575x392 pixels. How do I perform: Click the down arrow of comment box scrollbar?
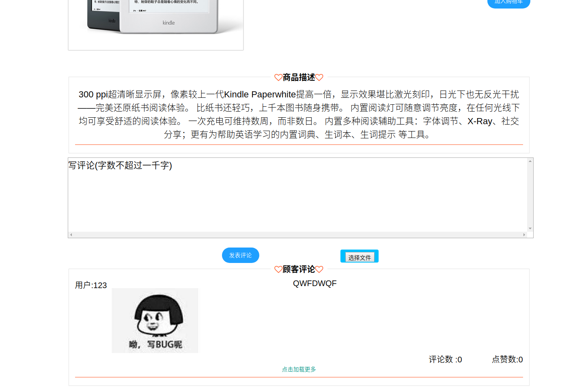pyautogui.click(x=530, y=228)
